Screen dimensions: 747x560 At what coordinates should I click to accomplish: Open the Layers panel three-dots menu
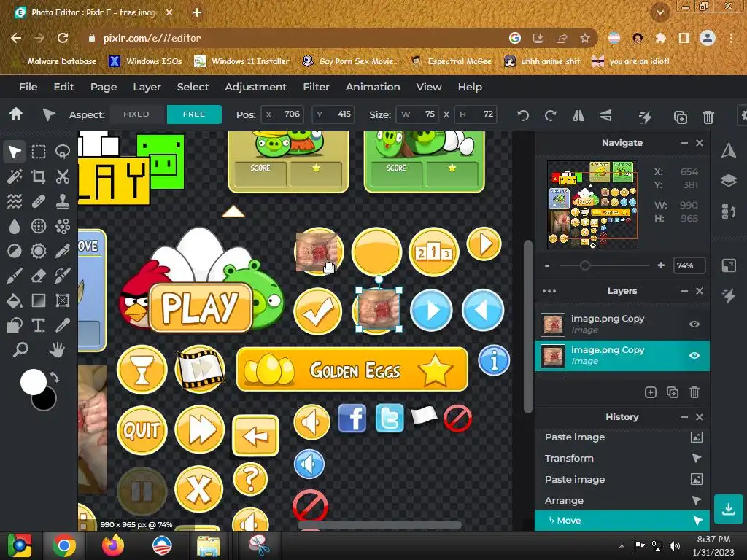[549, 291]
